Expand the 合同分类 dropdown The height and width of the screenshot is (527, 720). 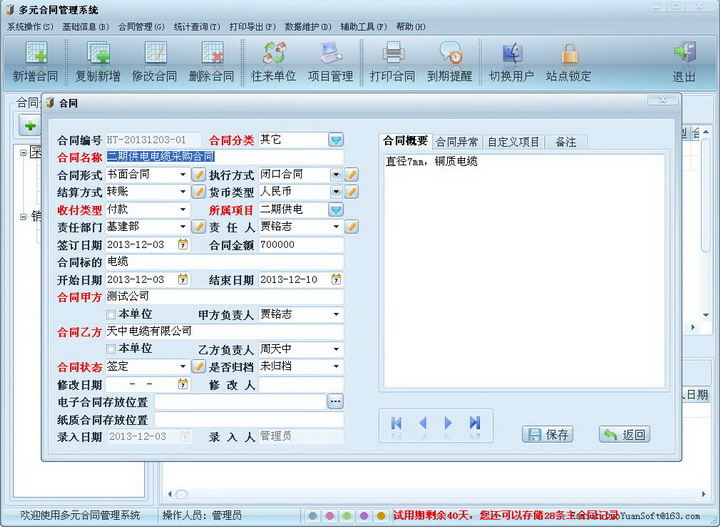point(336,140)
